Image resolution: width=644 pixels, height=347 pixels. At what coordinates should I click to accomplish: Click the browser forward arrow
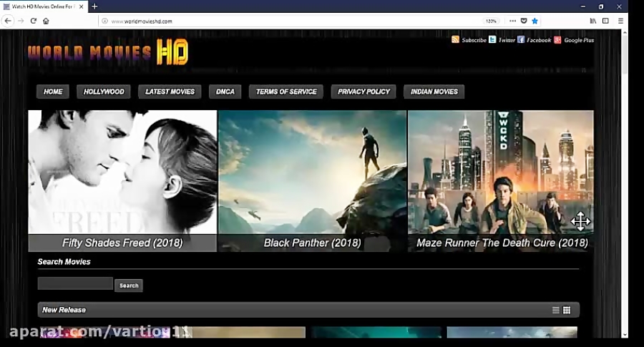tap(21, 21)
